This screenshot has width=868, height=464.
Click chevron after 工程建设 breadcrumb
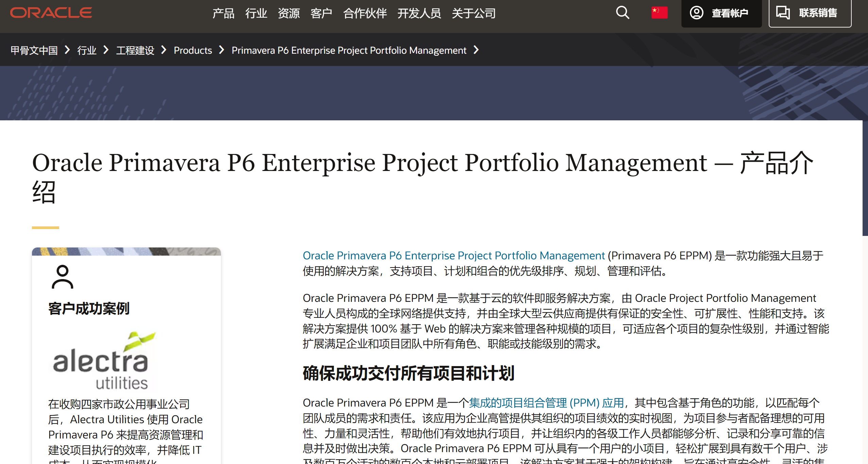[x=164, y=50]
